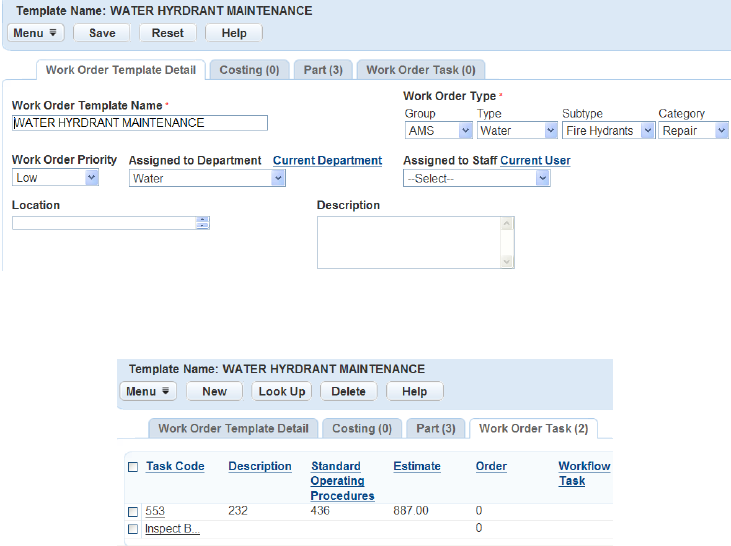Click the Delete button in lower panel
This screenshot has height=546, width=731.
click(x=348, y=392)
